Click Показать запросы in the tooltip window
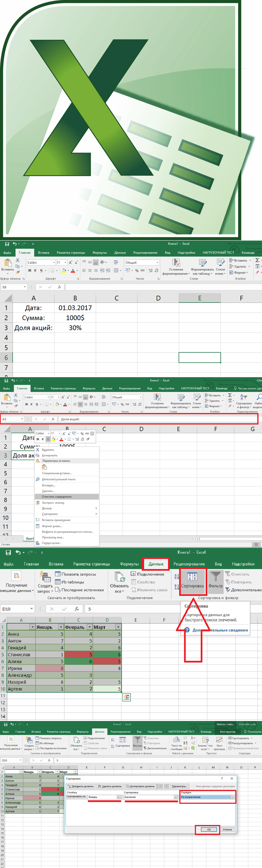The height and width of the screenshot is (868, 262). tap(76, 574)
